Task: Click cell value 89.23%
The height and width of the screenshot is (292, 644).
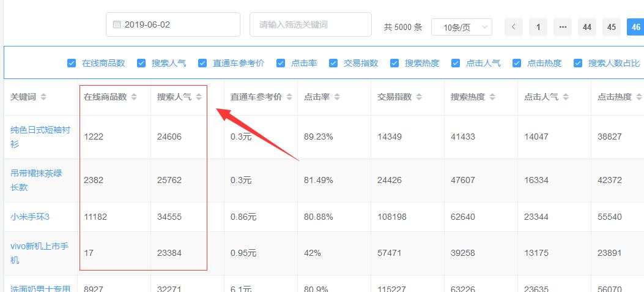Action: point(318,137)
